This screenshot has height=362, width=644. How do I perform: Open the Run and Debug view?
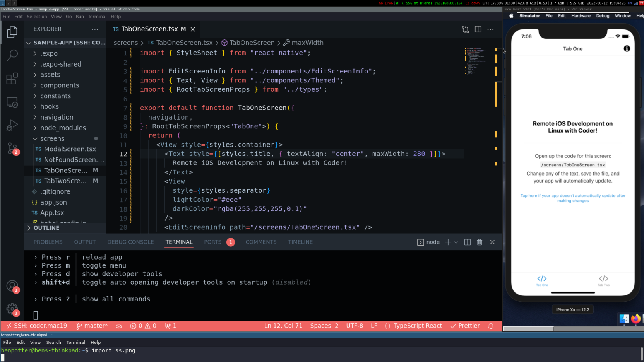click(x=12, y=125)
